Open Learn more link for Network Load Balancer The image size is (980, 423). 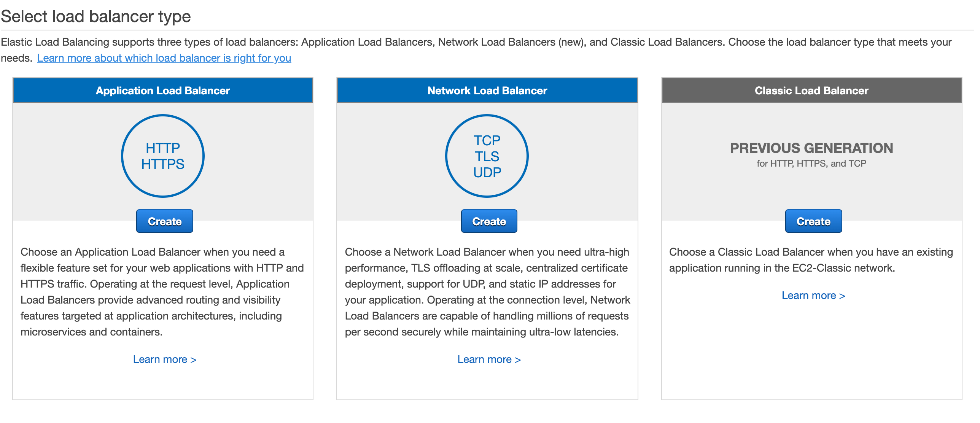[489, 359]
